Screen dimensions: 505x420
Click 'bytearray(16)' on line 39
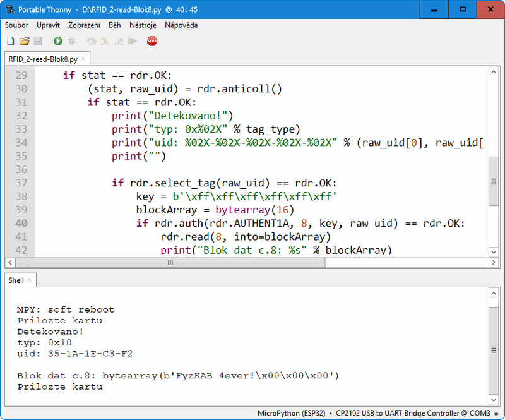pyautogui.click(x=255, y=210)
